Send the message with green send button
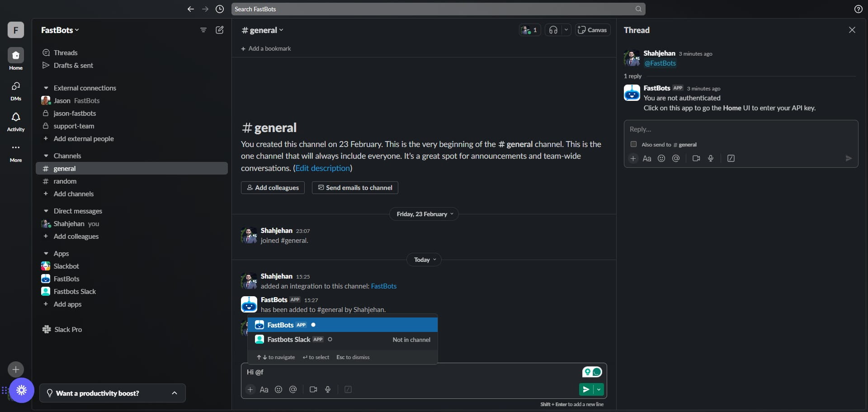 pyautogui.click(x=586, y=389)
